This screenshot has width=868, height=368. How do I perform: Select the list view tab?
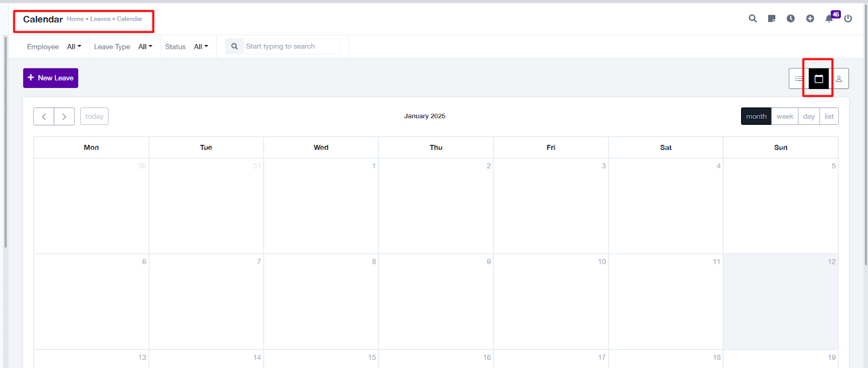pyautogui.click(x=829, y=116)
